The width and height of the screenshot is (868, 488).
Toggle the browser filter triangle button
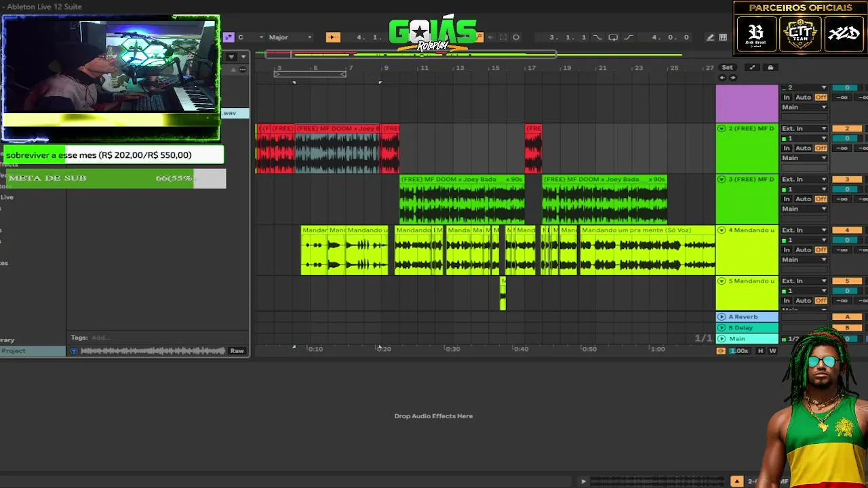click(x=231, y=57)
